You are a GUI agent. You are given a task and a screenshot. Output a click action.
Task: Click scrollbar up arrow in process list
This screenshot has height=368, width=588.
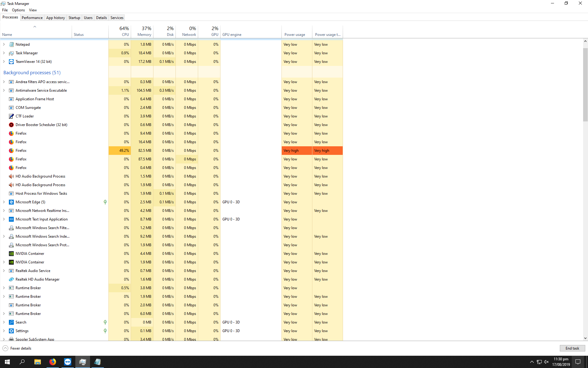pyautogui.click(x=585, y=41)
